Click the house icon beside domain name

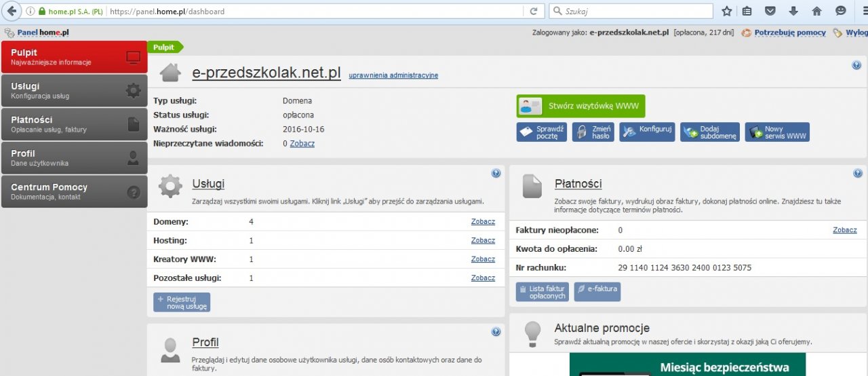170,73
